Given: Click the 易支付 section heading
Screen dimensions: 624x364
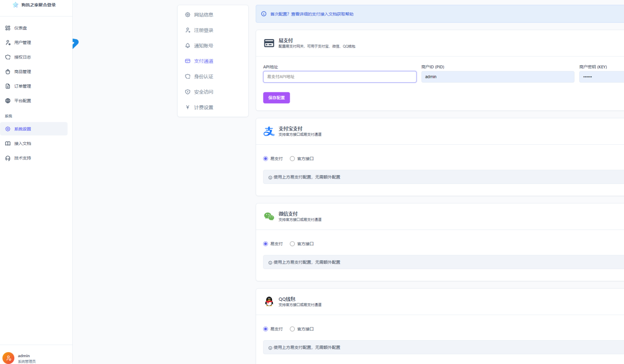Looking at the screenshot, I should 286,41.
